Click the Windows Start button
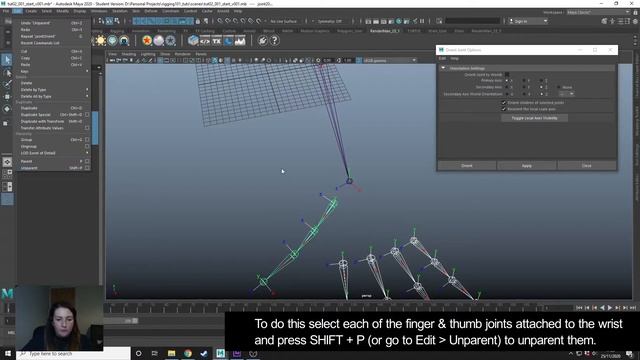Viewport: 640px width, 360px height. (8, 353)
